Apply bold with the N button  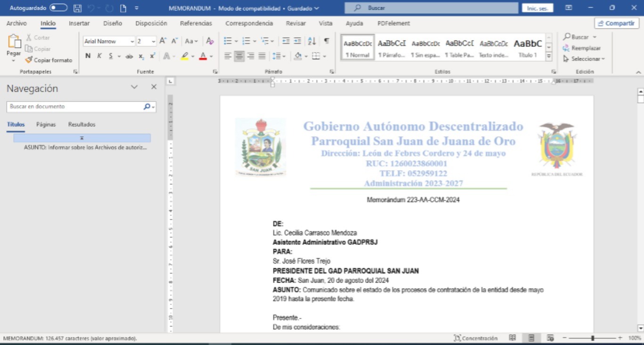click(x=88, y=56)
